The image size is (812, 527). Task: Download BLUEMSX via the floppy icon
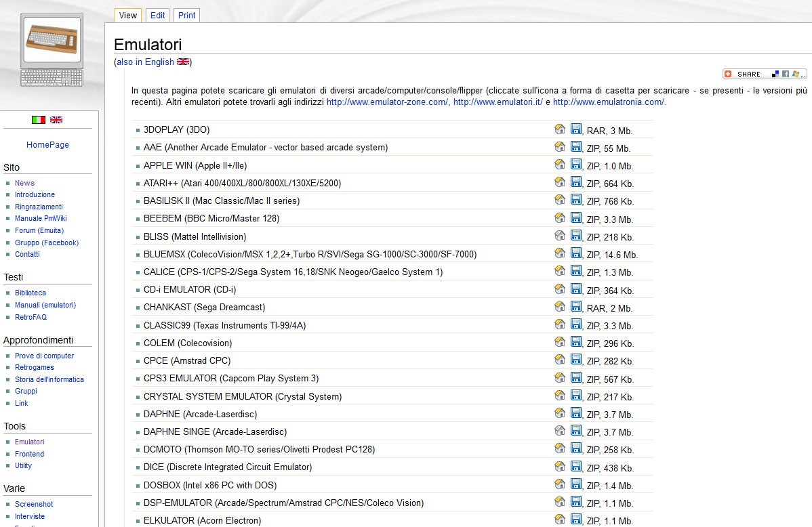576,253
